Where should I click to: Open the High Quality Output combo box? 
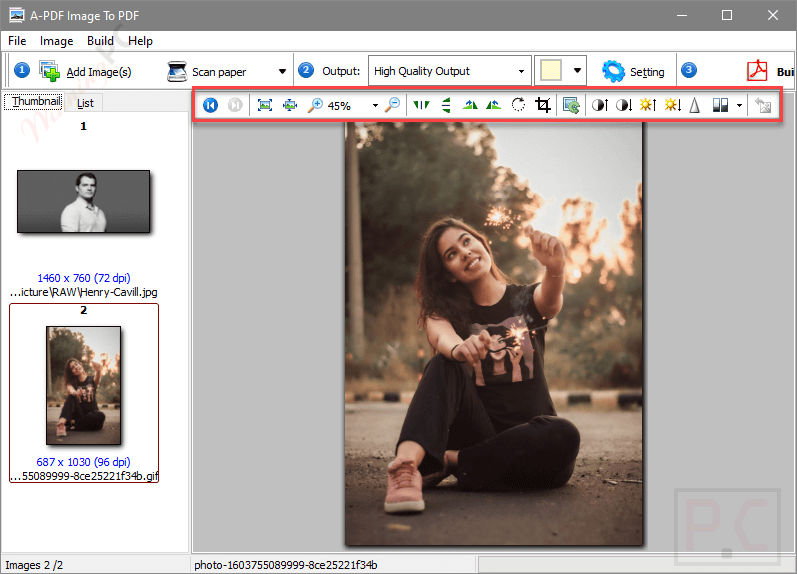[449, 71]
